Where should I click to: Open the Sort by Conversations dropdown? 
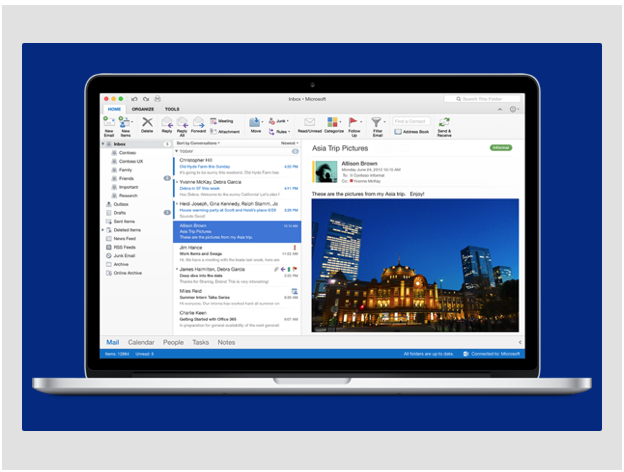pos(198,143)
